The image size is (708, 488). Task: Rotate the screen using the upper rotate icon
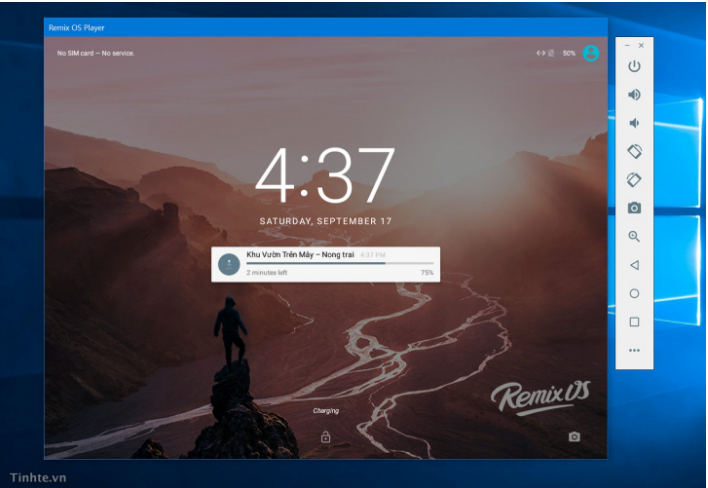coord(634,151)
